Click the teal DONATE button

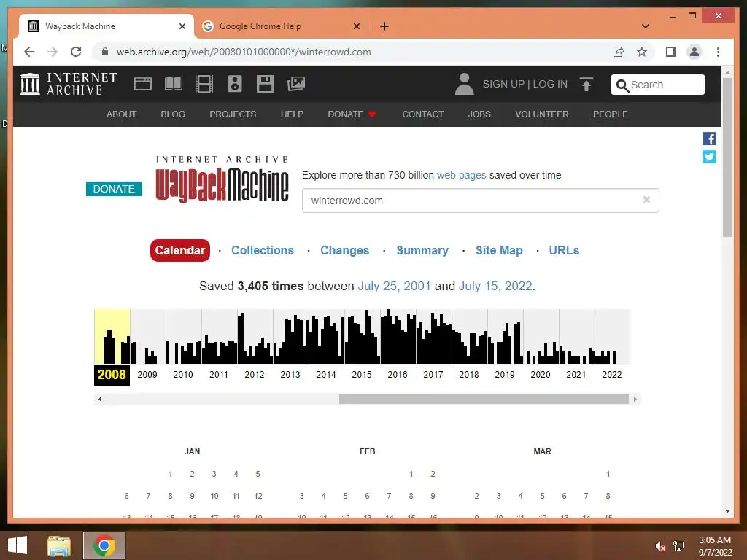(x=114, y=189)
